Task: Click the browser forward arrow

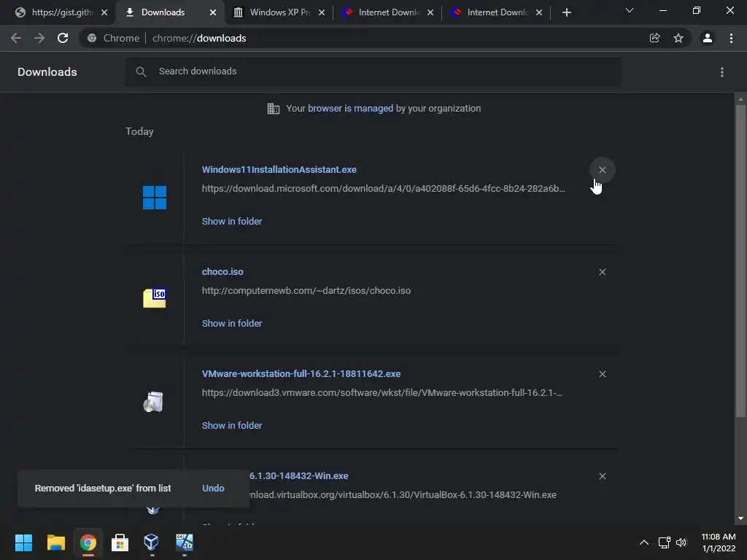Action: (x=39, y=38)
